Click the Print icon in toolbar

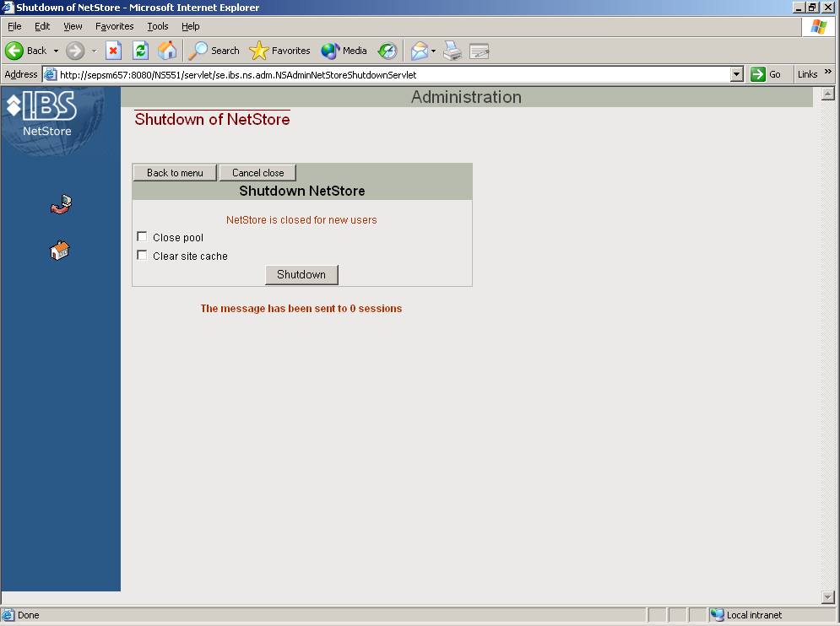(x=453, y=51)
